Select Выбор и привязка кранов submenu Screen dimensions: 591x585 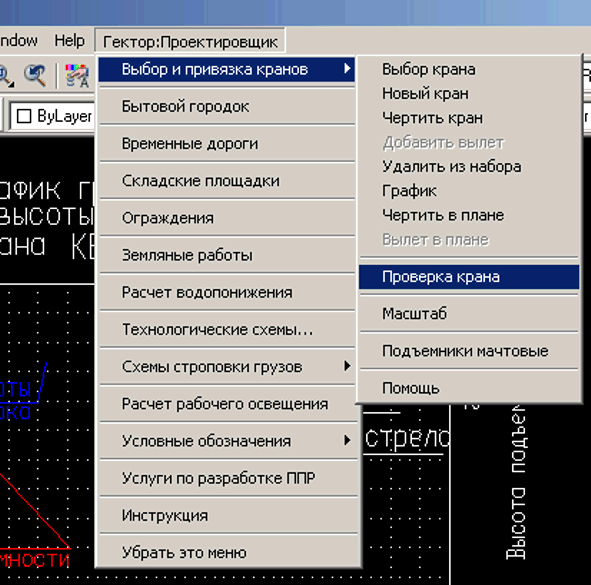pyautogui.click(x=226, y=69)
